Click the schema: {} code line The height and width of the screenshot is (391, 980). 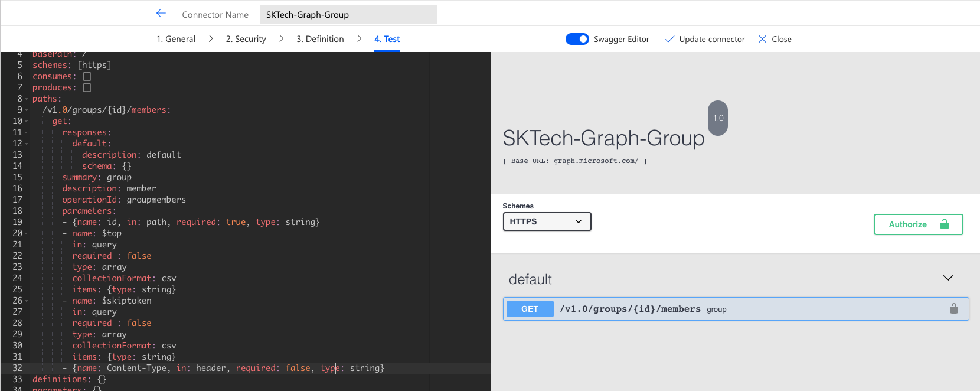tap(107, 166)
